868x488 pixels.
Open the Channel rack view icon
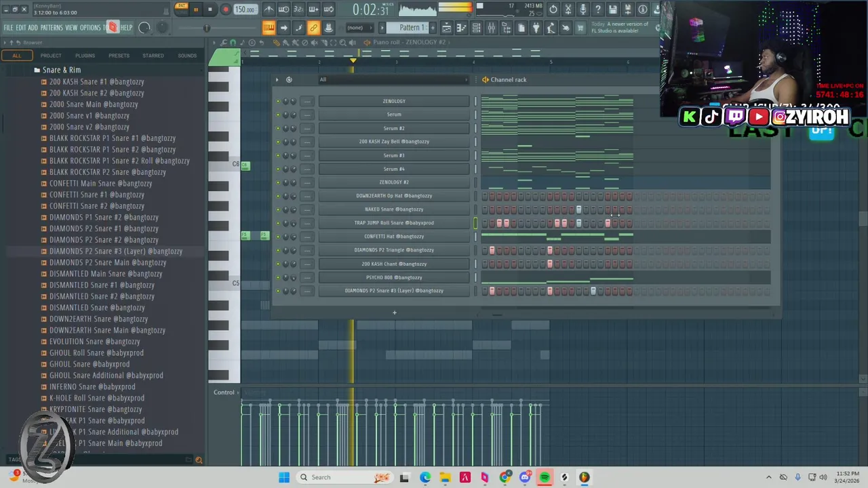pyautogui.click(x=476, y=28)
